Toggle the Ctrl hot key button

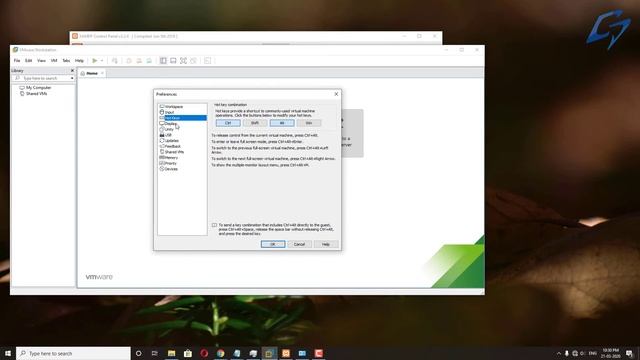tap(228, 123)
